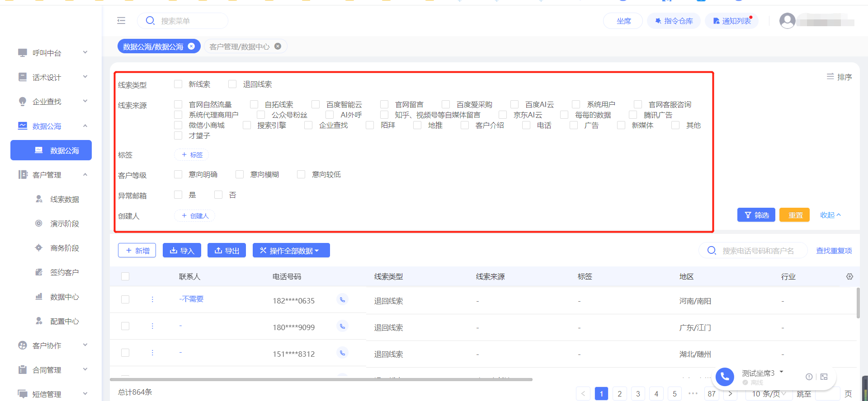Check the 退回线索 filter checkbox
The width and height of the screenshot is (868, 401).
(x=232, y=84)
